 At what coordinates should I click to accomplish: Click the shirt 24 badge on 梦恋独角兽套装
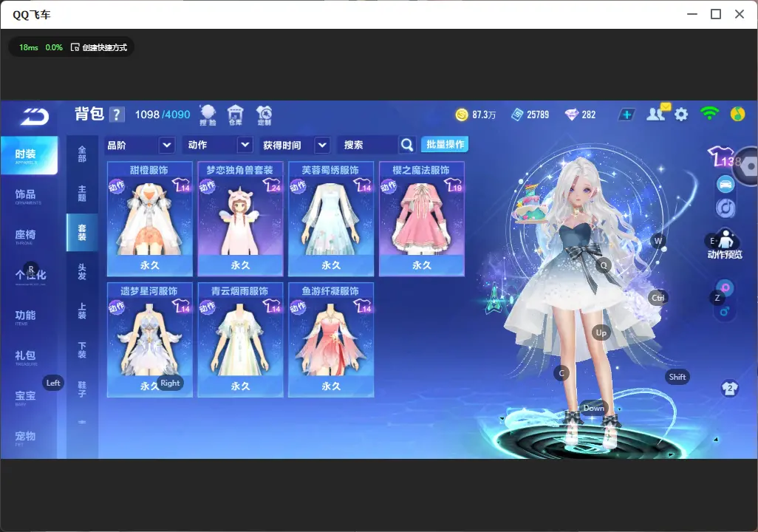pos(272,185)
